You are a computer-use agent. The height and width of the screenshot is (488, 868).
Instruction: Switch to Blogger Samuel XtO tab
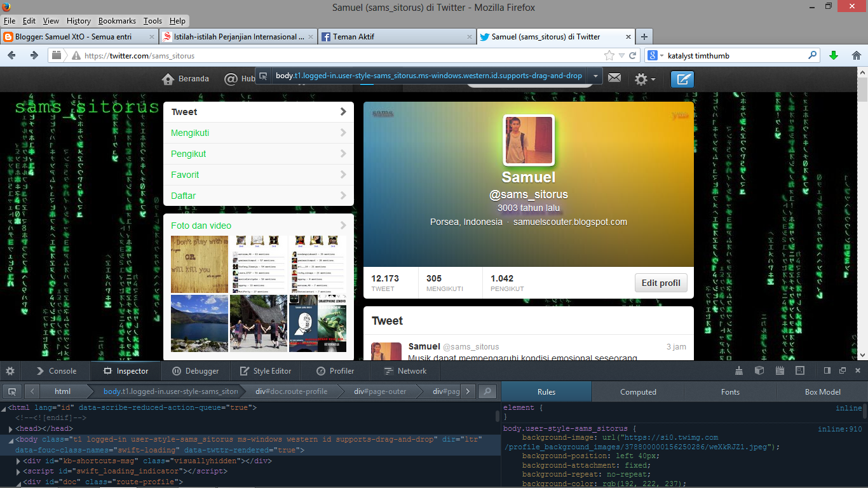(79, 37)
